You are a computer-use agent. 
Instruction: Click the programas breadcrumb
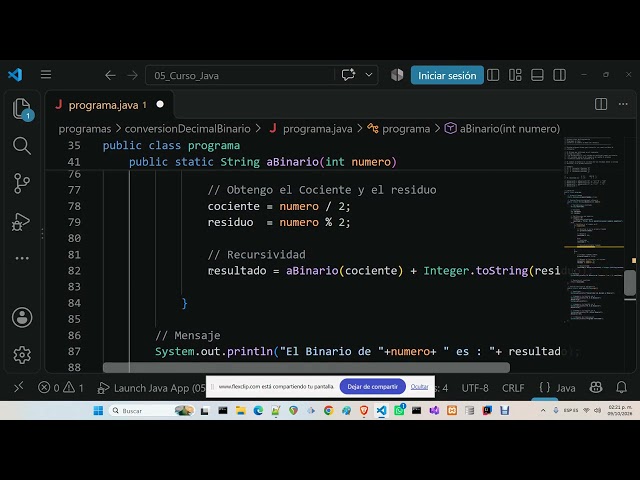click(84, 129)
